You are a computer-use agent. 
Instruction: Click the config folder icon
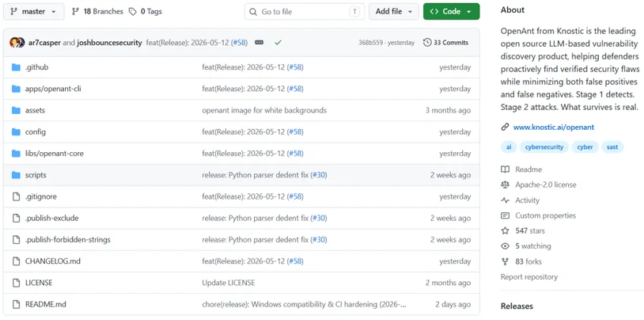coord(16,132)
